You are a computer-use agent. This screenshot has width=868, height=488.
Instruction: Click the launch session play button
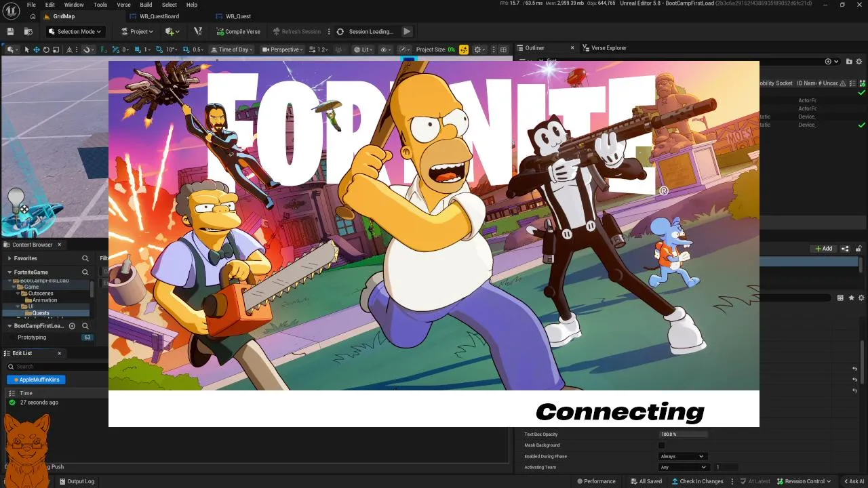coord(407,31)
